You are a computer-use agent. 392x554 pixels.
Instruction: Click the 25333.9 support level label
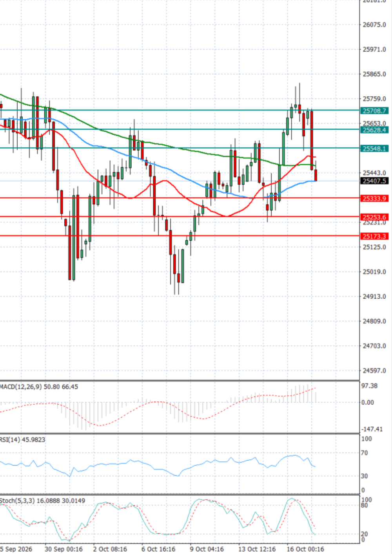(x=374, y=198)
